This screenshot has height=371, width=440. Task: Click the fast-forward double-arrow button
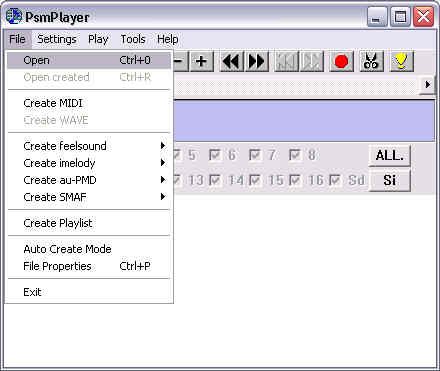point(257,61)
